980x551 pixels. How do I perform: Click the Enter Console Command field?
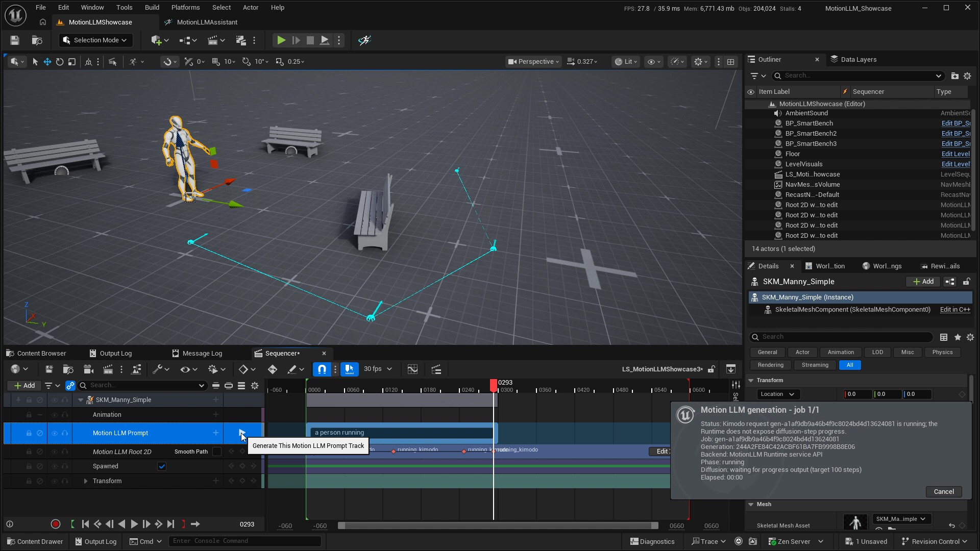point(245,541)
